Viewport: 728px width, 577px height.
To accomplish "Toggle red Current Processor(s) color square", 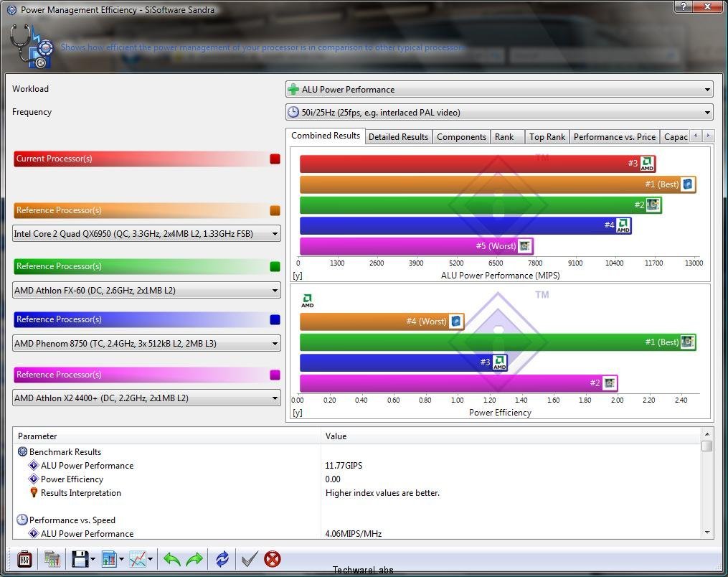I will tap(275, 159).
